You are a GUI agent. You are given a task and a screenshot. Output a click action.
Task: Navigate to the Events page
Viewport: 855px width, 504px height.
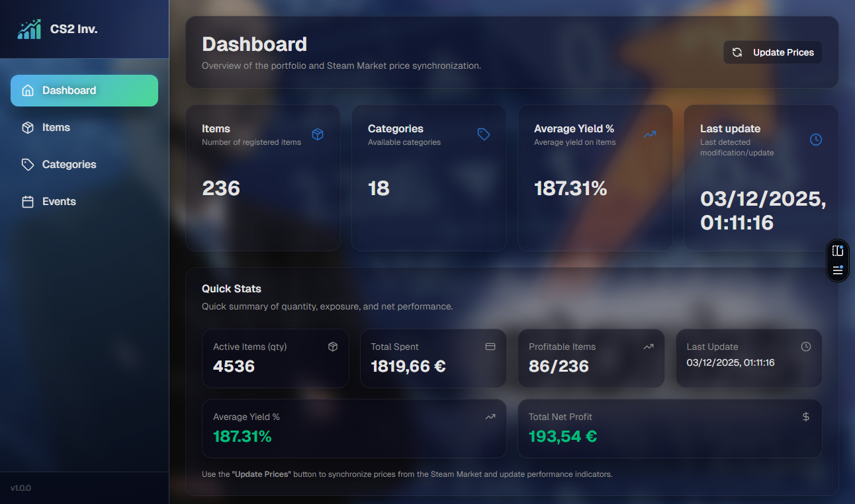[58, 201]
